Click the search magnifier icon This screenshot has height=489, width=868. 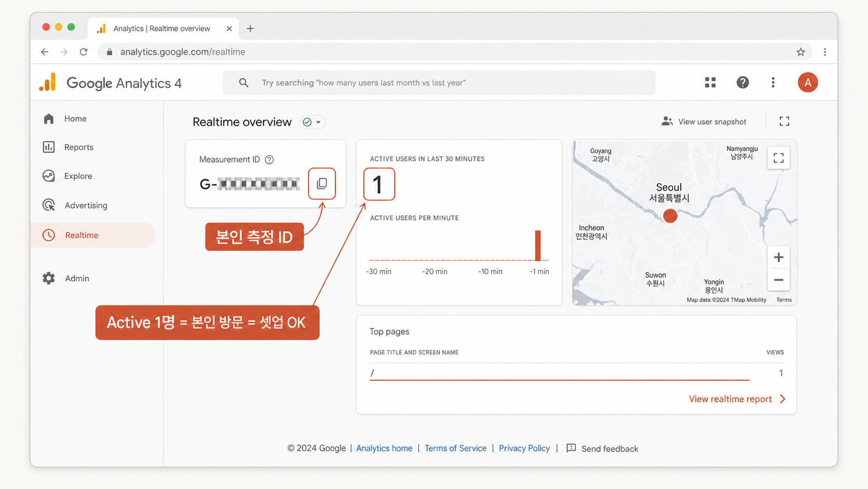(243, 83)
